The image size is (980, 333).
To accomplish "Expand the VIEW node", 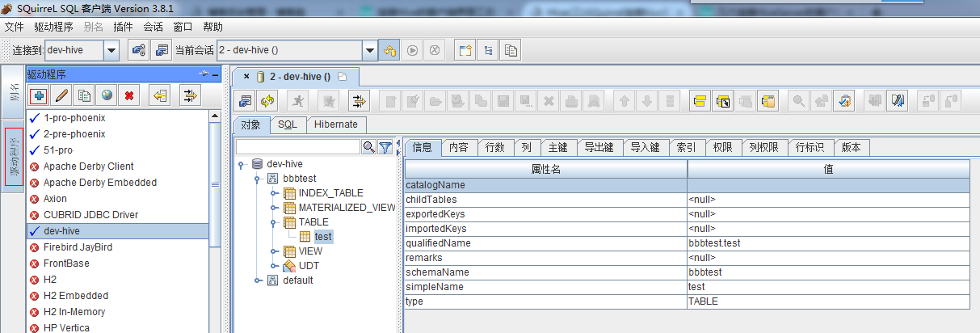I will tap(275, 251).
